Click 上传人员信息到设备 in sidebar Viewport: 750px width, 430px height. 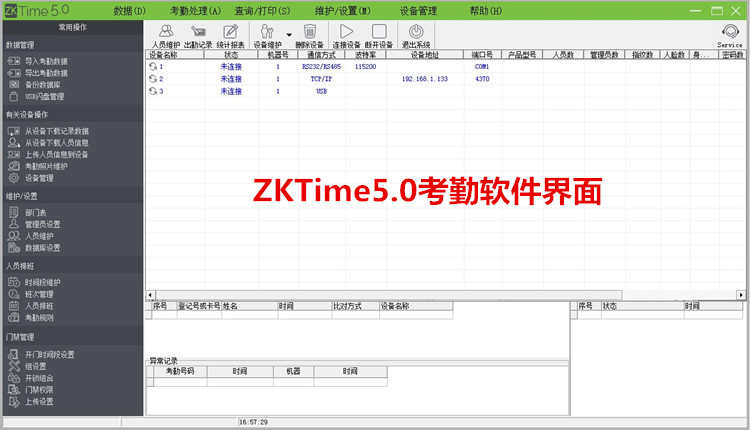[48, 154]
